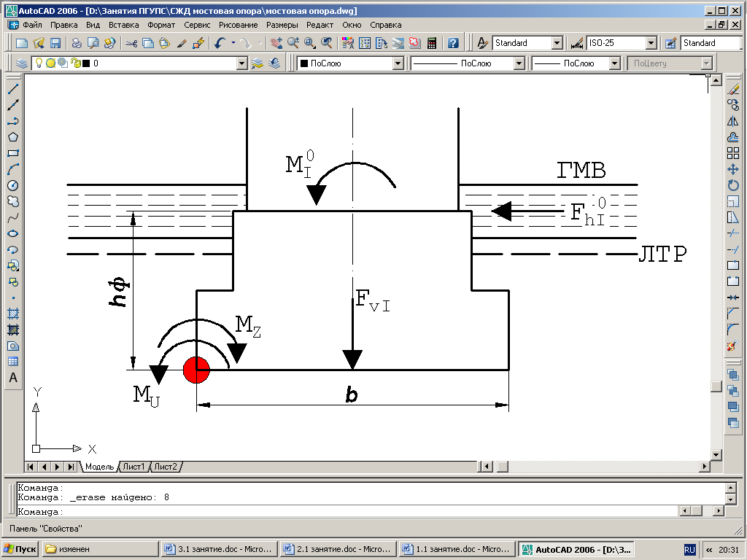The height and width of the screenshot is (560, 747).
Task: Click the Пуск start button
Action: tap(20, 549)
